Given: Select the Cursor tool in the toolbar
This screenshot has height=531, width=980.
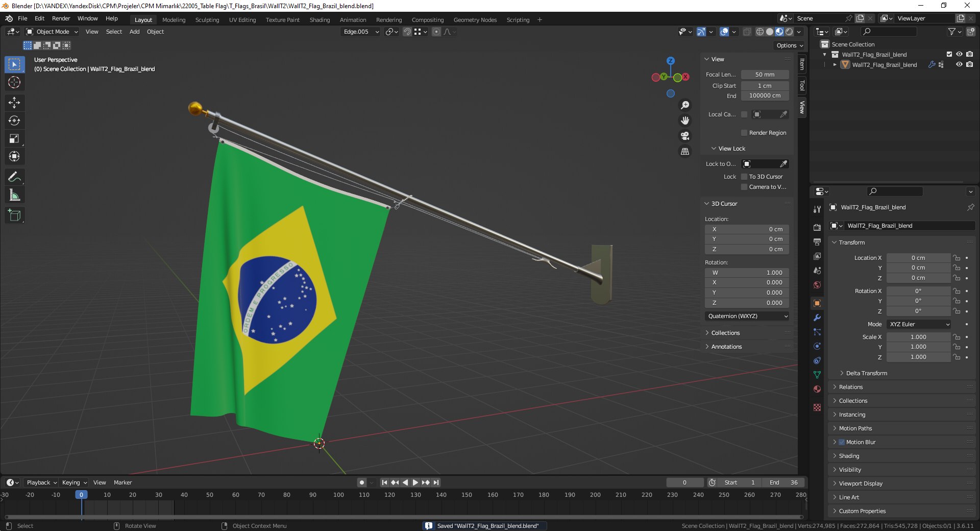Looking at the screenshot, I should 14,82.
